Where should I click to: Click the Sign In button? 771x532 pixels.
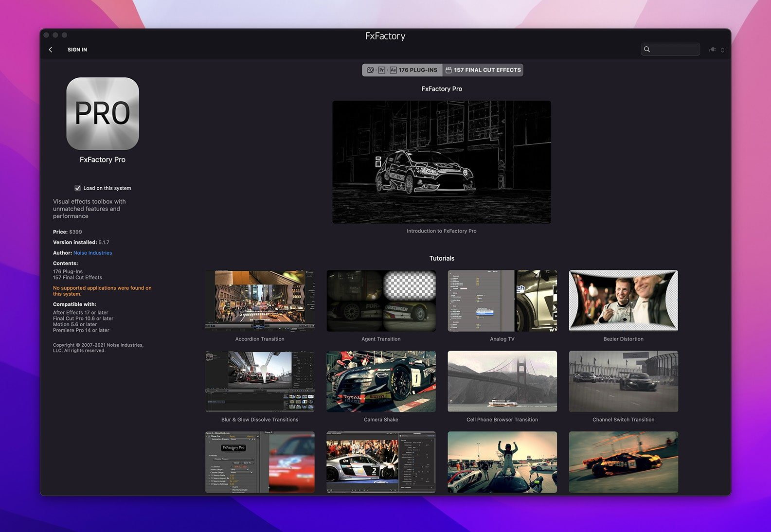[77, 50]
